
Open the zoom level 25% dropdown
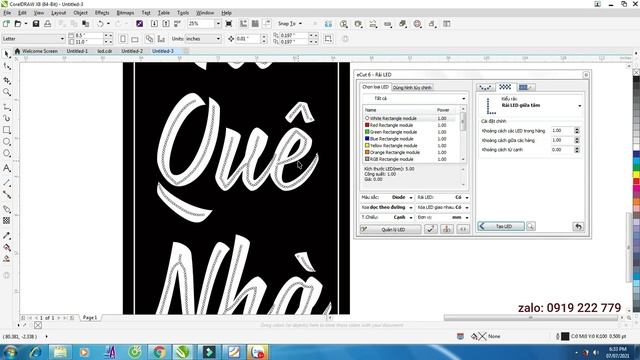click(218, 24)
